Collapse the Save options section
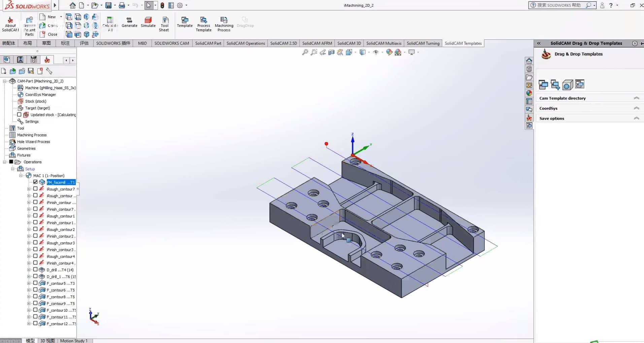 click(636, 118)
